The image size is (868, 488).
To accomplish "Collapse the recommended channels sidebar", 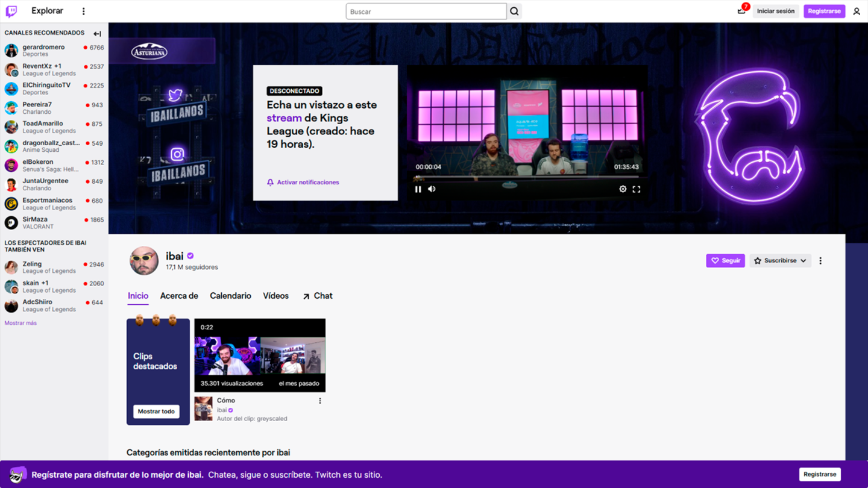I will tap(97, 34).
